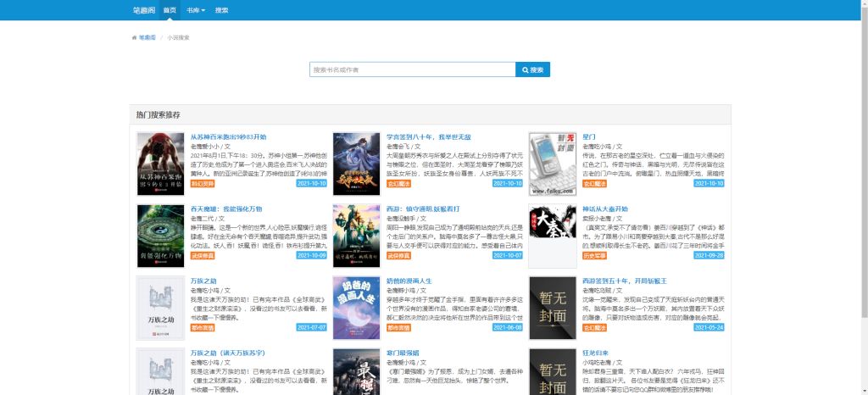Focus the 搜索书名或作者 search field
This screenshot has height=395, width=868.
(x=413, y=70)
